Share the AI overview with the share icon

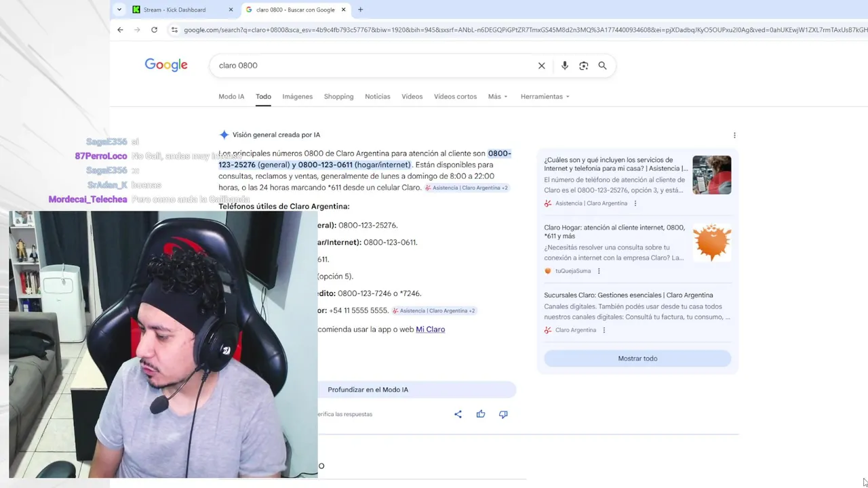click(458, 414)
